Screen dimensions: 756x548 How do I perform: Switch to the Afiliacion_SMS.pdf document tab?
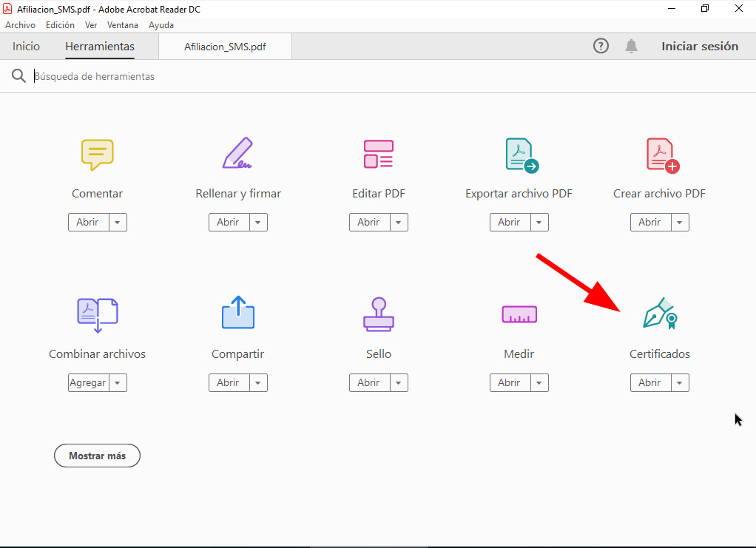coord(225,47)
